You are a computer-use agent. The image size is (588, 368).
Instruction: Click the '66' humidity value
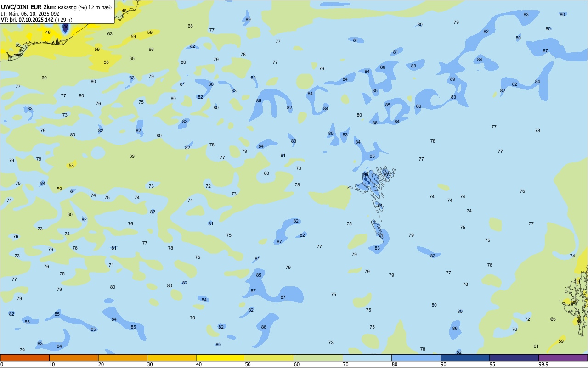coord(151,50)
